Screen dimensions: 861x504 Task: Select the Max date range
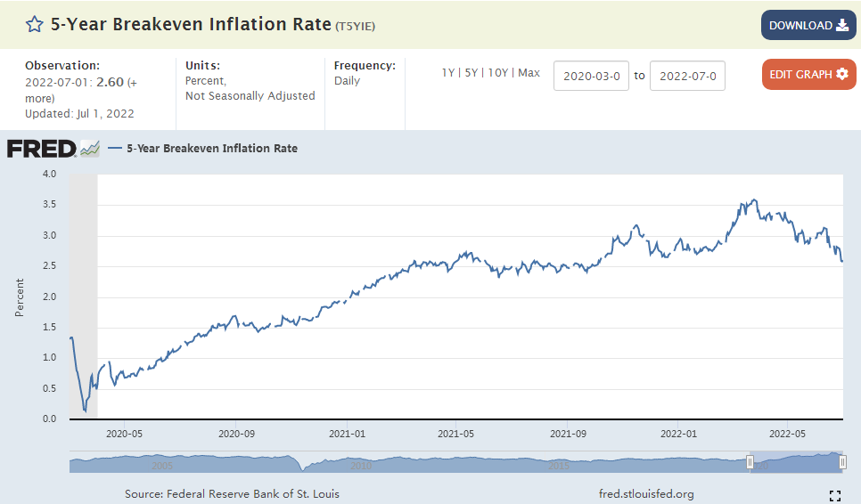tap(529, 73)
